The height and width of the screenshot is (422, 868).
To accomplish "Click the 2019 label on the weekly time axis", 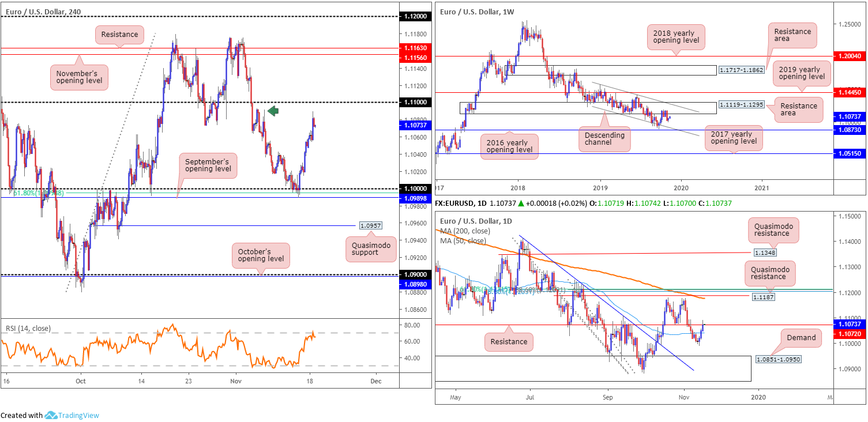I will tap(600, 188).
